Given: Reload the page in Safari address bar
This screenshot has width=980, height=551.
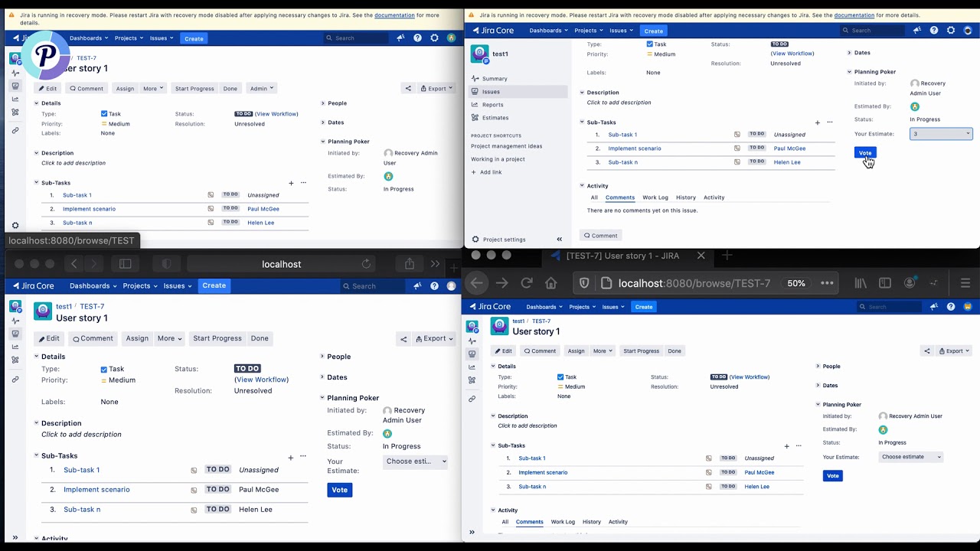Looking at the screenshot, I should pyautogui.click(x=366, y=264).
